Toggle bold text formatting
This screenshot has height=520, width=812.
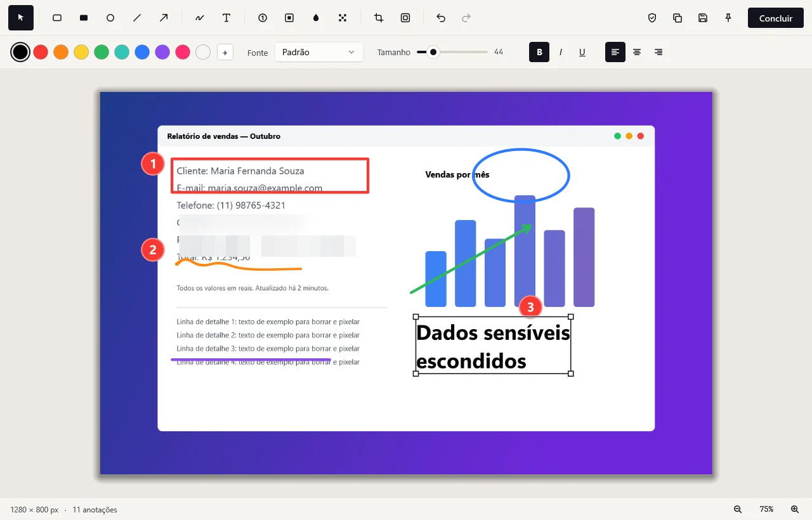[539, 52]
